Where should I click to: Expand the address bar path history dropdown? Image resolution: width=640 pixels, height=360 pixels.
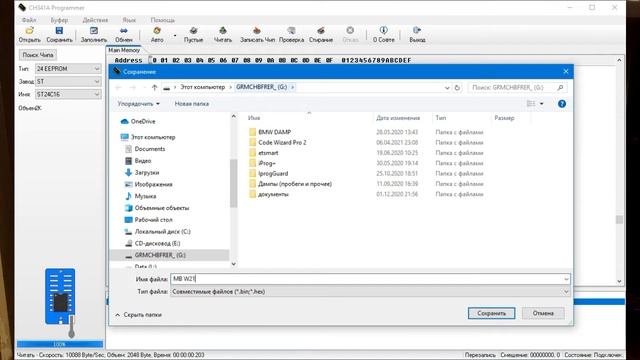[x=447, y=87]
